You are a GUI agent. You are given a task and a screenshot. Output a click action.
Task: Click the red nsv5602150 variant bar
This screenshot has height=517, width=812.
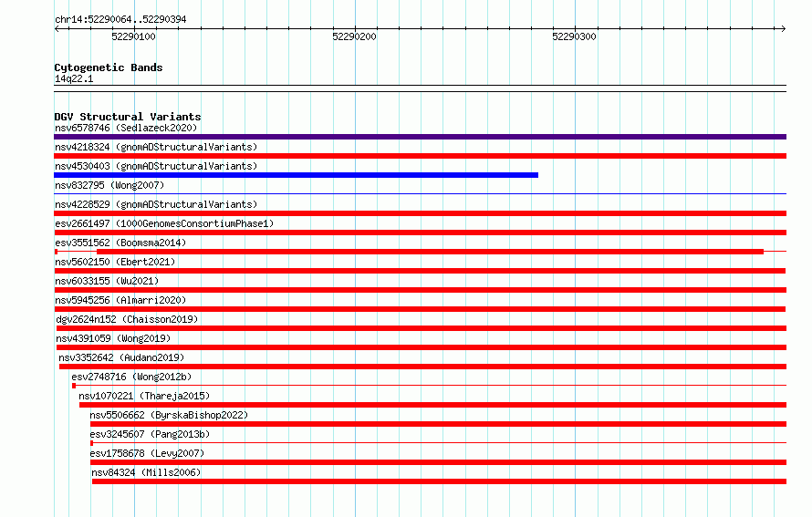(x=420, y=271)
